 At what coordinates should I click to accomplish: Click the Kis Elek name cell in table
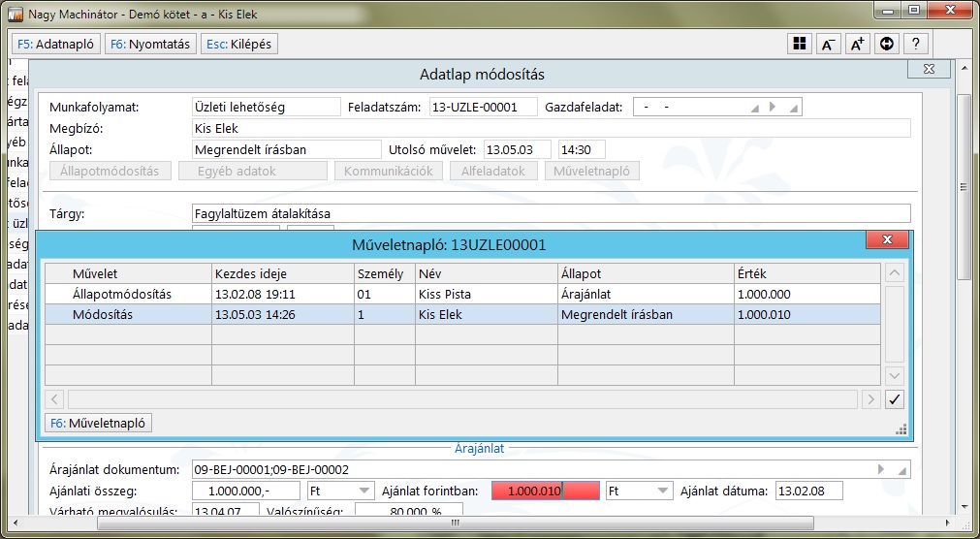coord(487,314)
